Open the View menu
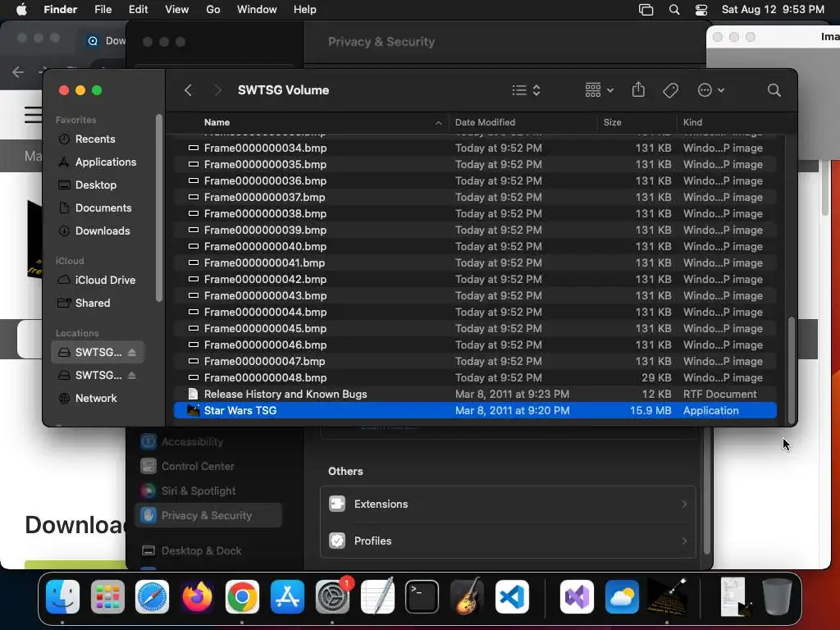 (177, 10)
